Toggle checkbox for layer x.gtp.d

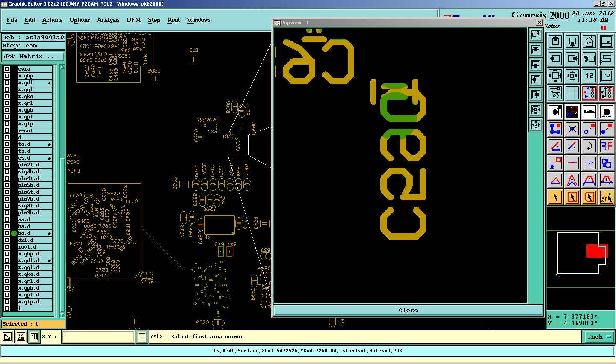pyautogui.click(x=7, y=302)
